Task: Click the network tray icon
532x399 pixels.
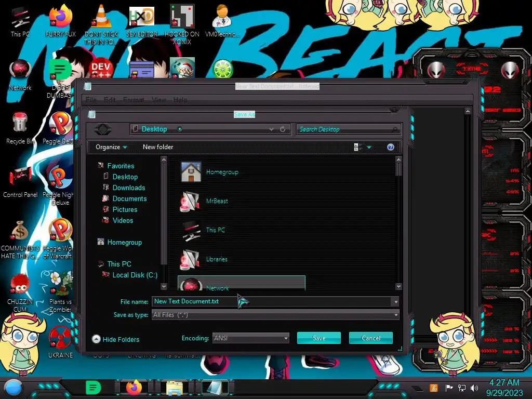Action: click(462, 388)
